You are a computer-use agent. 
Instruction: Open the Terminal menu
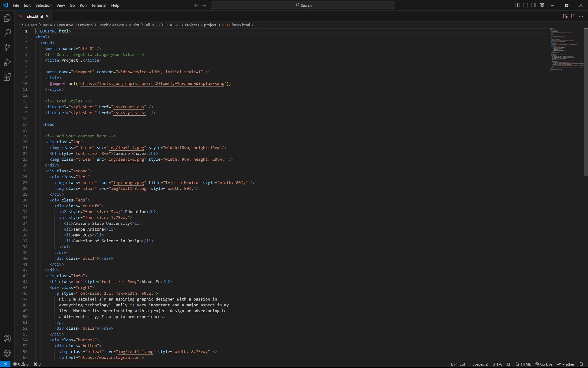point(99,5)
